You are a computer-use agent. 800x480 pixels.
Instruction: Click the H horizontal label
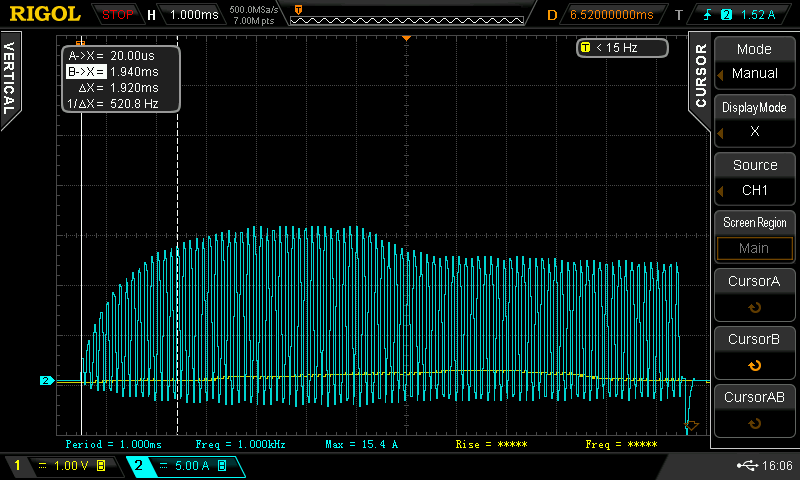pos(151,15)
